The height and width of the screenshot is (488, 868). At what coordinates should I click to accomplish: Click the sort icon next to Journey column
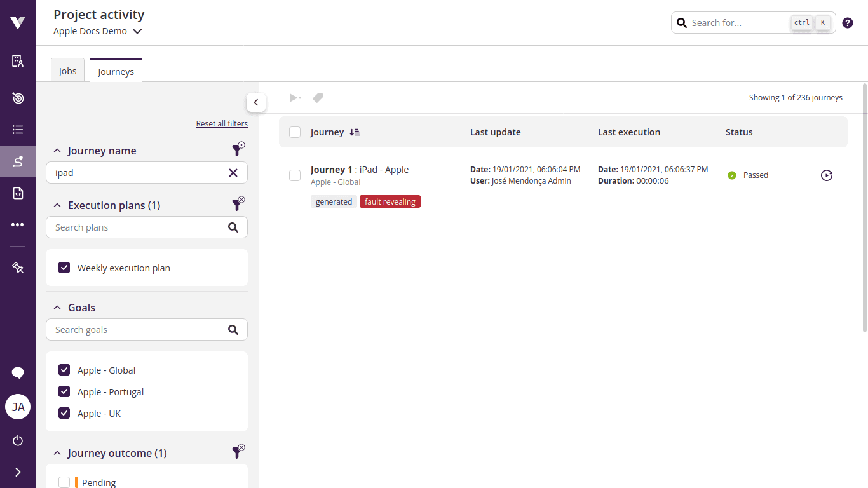[x=355, y=132]
